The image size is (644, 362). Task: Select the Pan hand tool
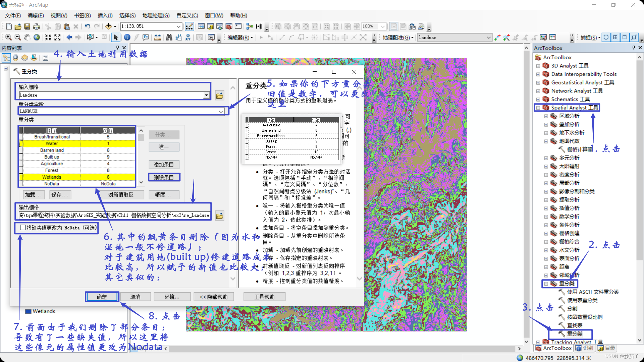(27, 38)
